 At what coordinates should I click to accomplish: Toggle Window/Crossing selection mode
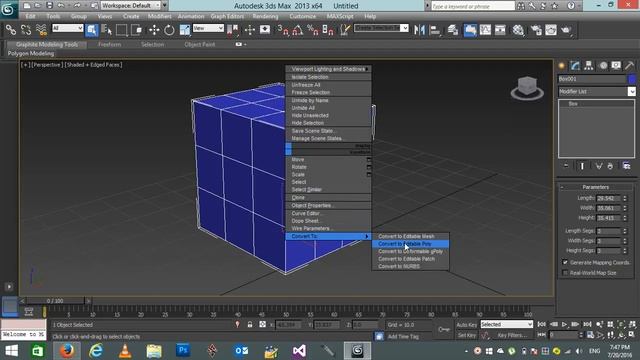point(137,30)
